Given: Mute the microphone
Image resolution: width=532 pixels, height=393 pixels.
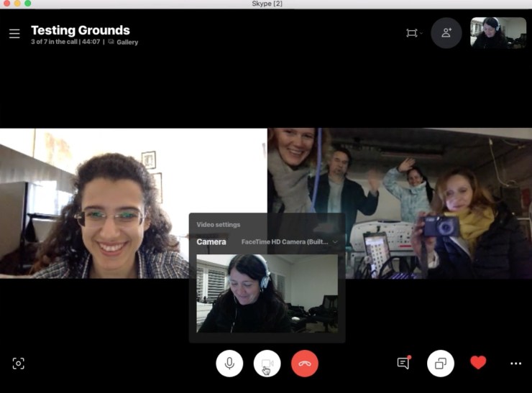Looking at the screenshot, I should 229,364.
